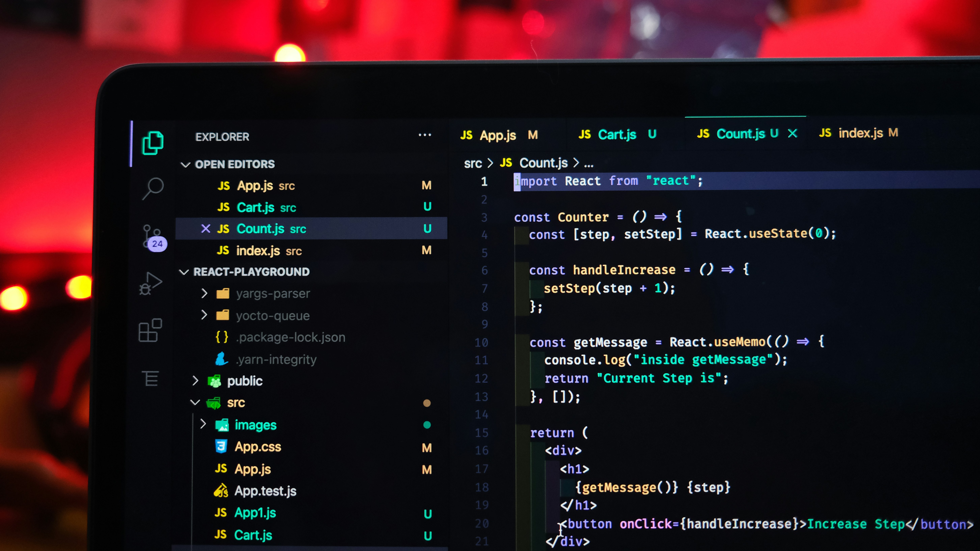Click the M status beside App.css
The height and width of the screenshot is (551, 980).
(427, 448)
